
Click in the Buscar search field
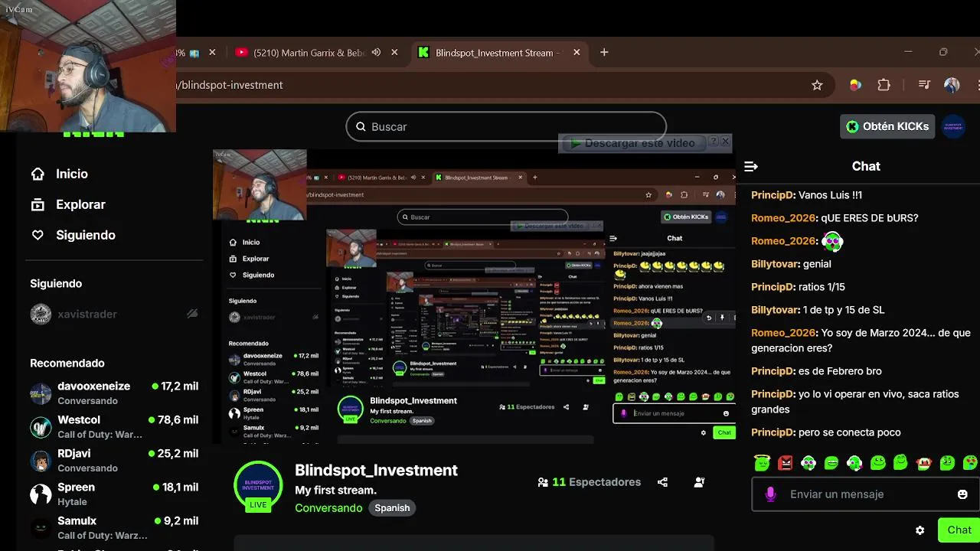pyautogui.click(x=506, y=126)
